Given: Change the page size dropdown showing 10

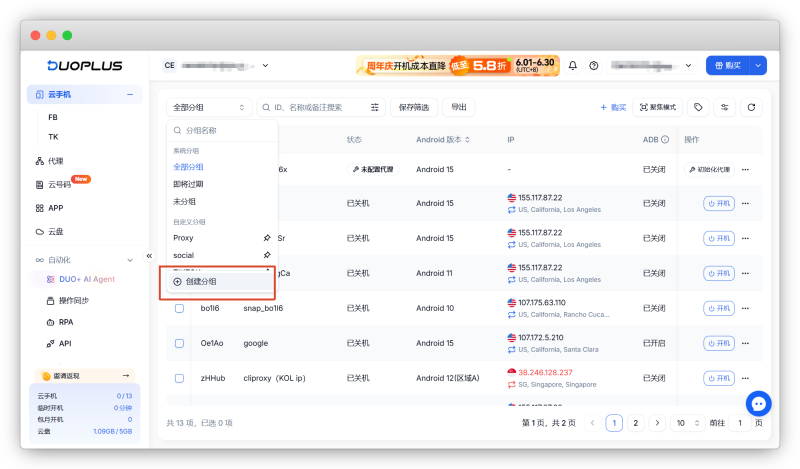Looking at the screenshot, I should pyautogui.click(x=687, y=423).
